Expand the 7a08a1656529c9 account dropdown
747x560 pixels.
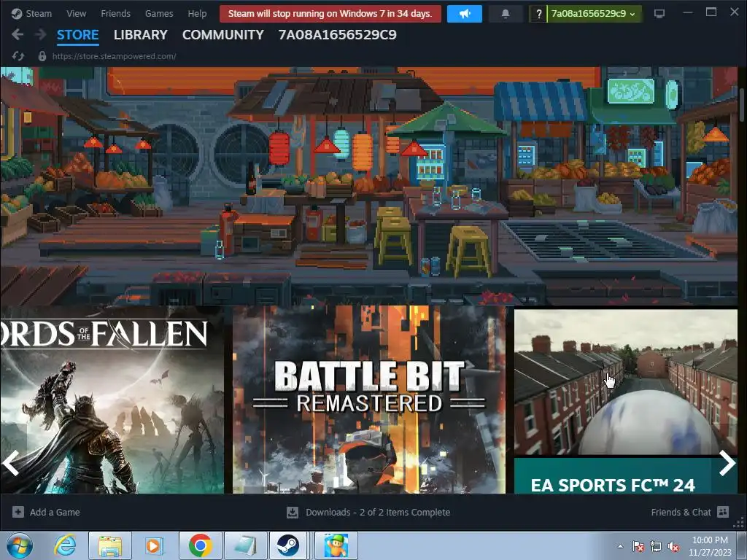(x=594, y=14)
